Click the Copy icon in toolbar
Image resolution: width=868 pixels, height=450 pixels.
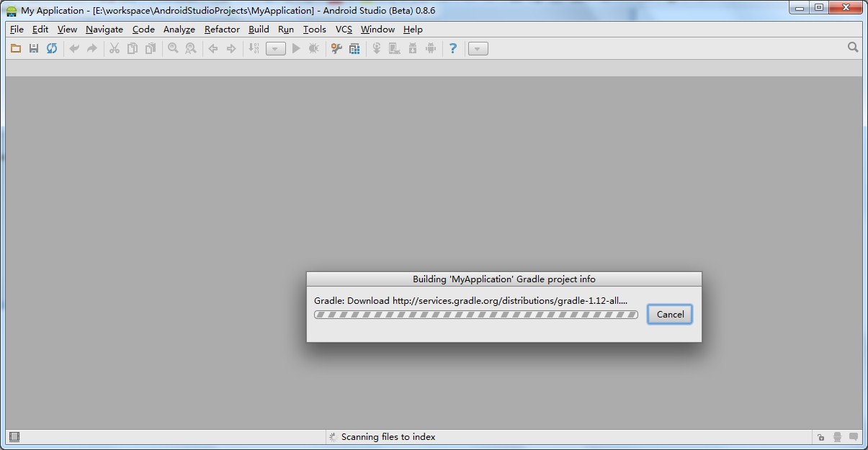click(x=133, y=48)
